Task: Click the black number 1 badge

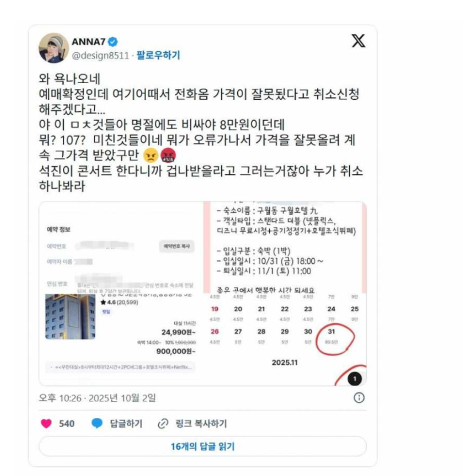Action: point(354,379)
